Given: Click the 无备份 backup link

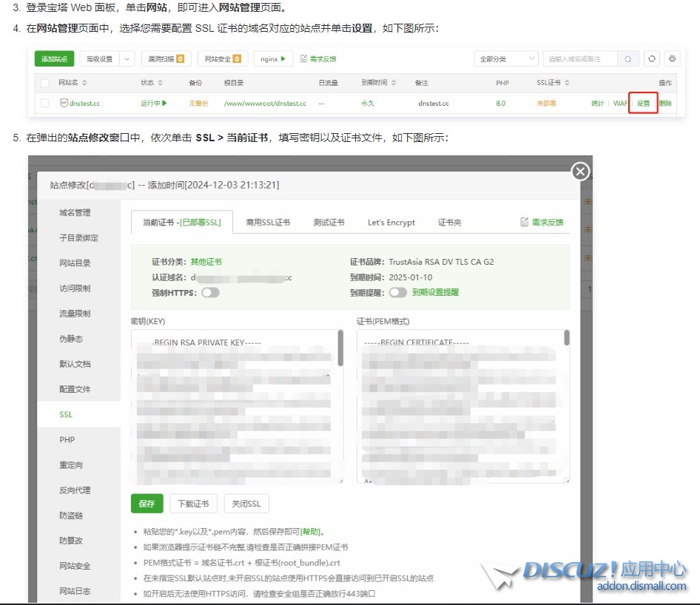Looking at the screenshot, I should [x=198, y=103].
